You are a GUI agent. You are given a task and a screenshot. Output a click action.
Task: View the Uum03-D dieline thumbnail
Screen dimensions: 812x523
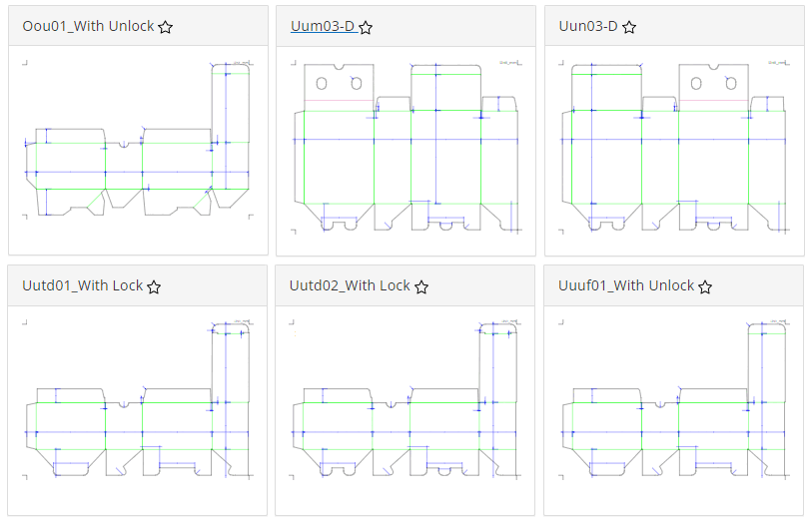point(406,147)
